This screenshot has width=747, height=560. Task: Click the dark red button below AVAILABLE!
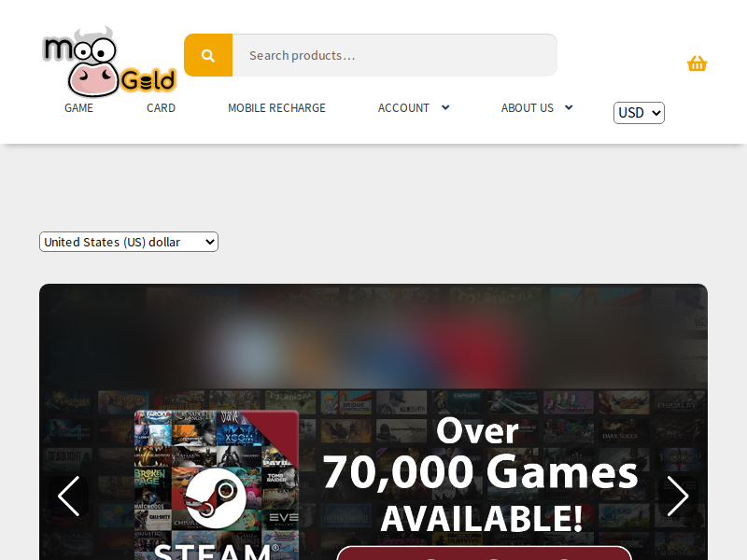tap(484, 553)
